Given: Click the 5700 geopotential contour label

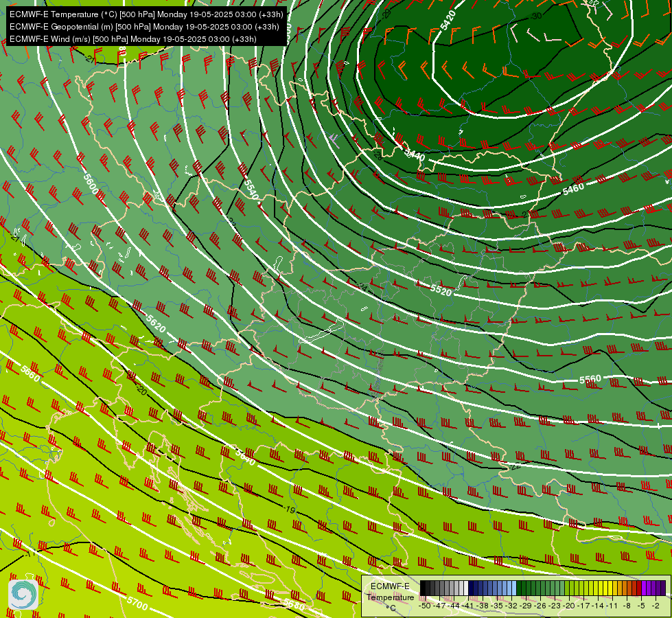Looking at the screenshot, I should tap(137, 603).
